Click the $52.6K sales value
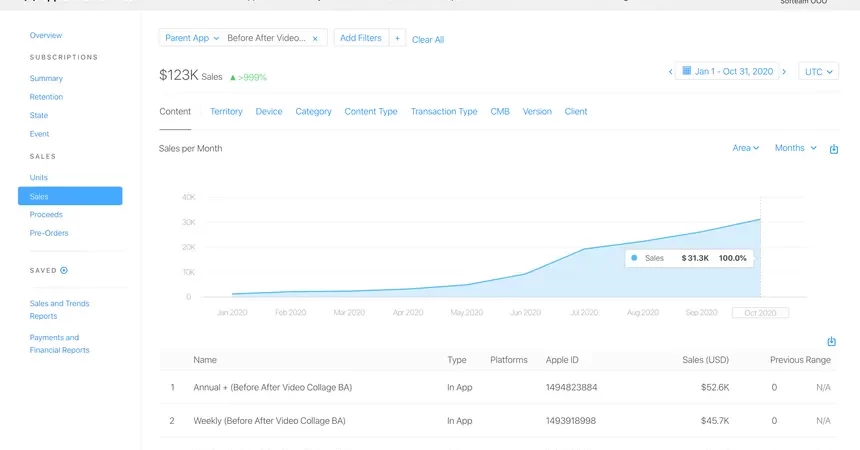The height and width of the screenshot is (450, 860). pos(715,387)
